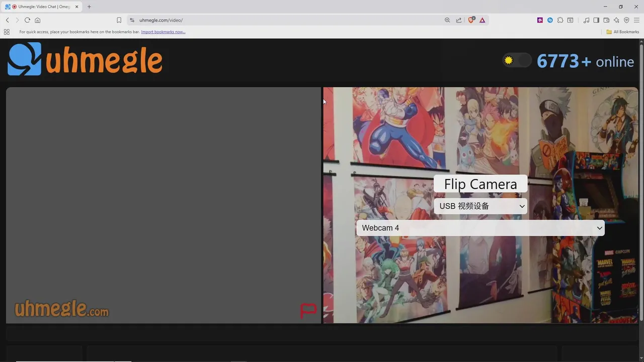Click the purple extension icon in toolbar
This screenshot has width=644, height=362.
540,20
